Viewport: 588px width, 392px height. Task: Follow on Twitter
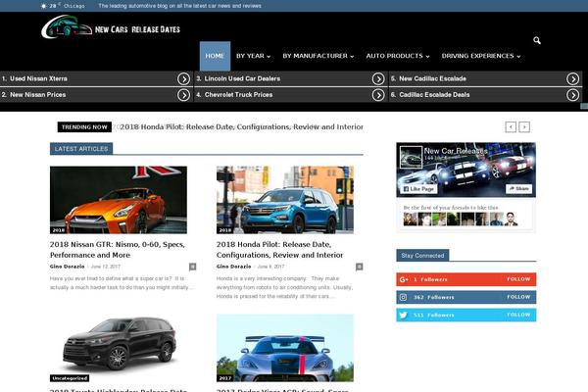pos(518,315)
